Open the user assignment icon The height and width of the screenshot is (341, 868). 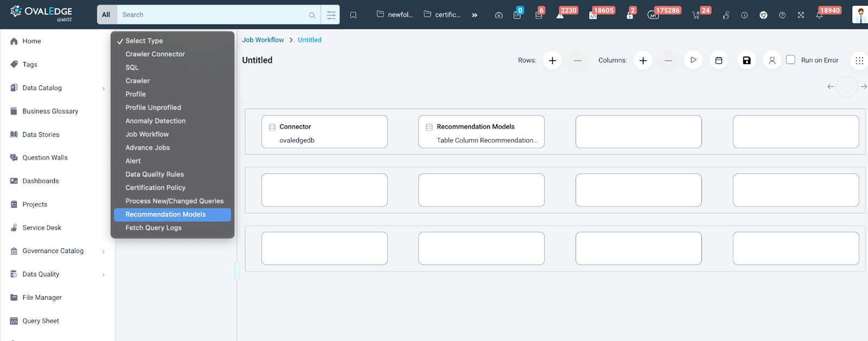772,60
